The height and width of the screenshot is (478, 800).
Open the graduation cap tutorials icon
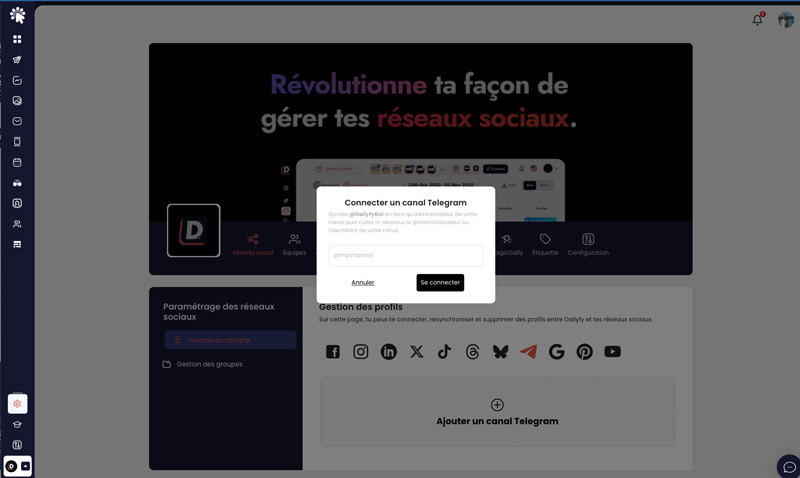17,424
